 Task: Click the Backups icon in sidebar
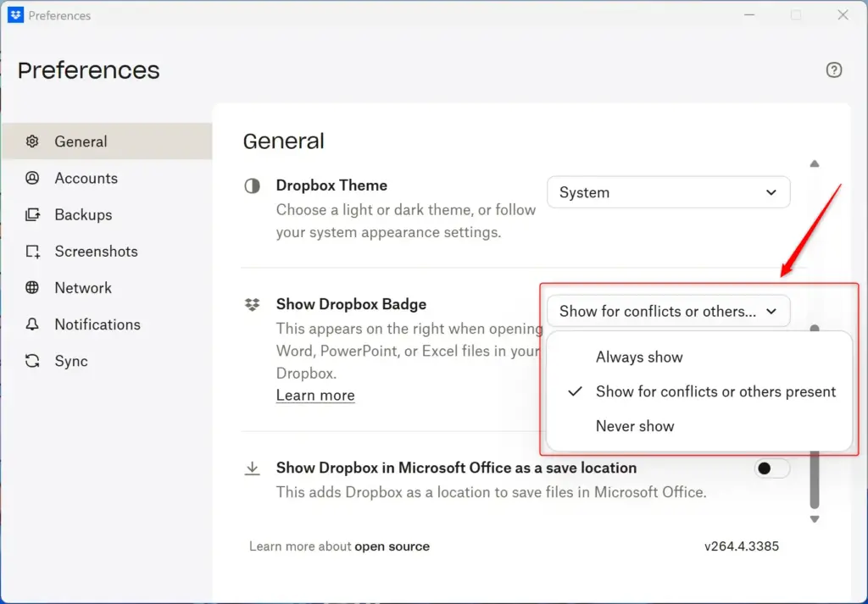tap(33, 214)
